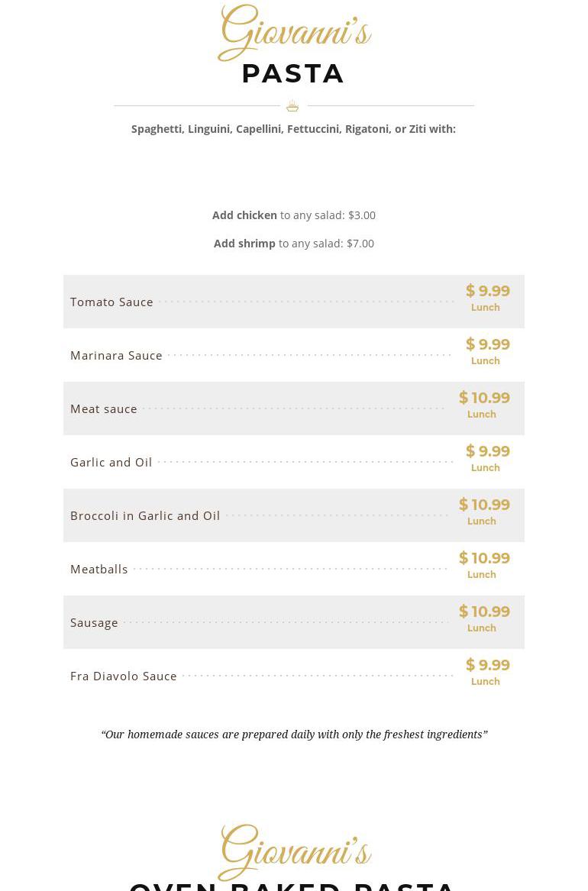This screenshot has width=588, height=891.
Task: Click the small bowl icon under PASTA heading
Action: click(292, 106)
